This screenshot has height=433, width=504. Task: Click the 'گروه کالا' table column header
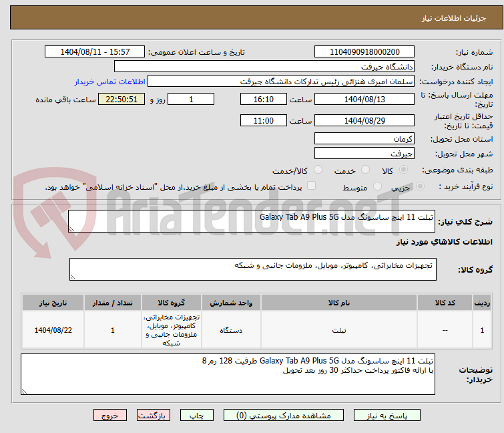pos(172,303)
